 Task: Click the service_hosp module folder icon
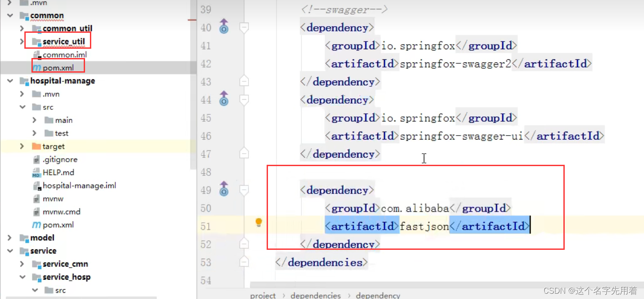pyautogui.click(x=37, y=277)
